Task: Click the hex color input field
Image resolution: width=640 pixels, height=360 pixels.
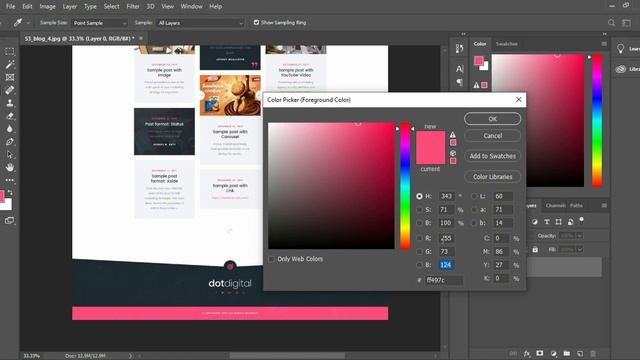Action: point(444,280)
